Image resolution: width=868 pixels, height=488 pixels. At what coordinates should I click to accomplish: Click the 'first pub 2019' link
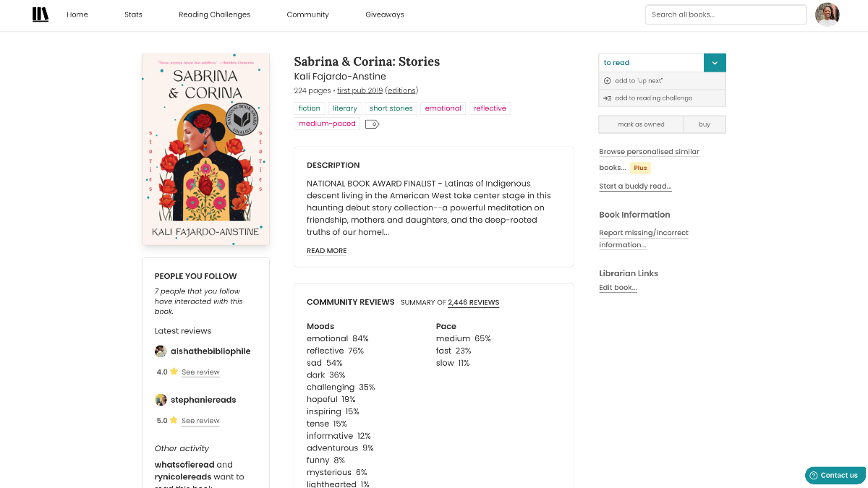pos(359,90)
